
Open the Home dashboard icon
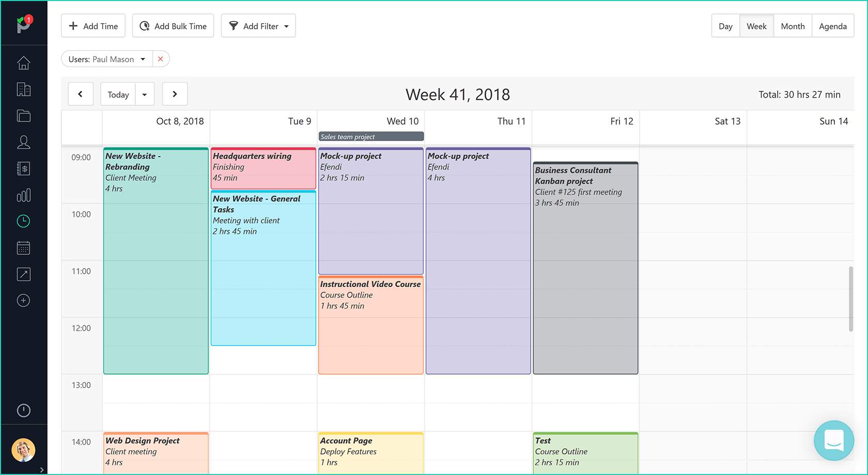point(24,62)
